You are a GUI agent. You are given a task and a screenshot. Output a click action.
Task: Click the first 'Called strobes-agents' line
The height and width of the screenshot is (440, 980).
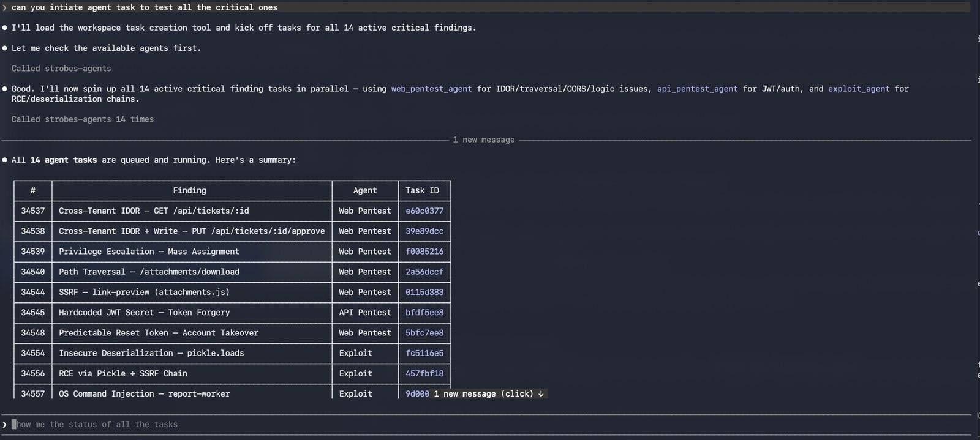click(x=61, y=69)
